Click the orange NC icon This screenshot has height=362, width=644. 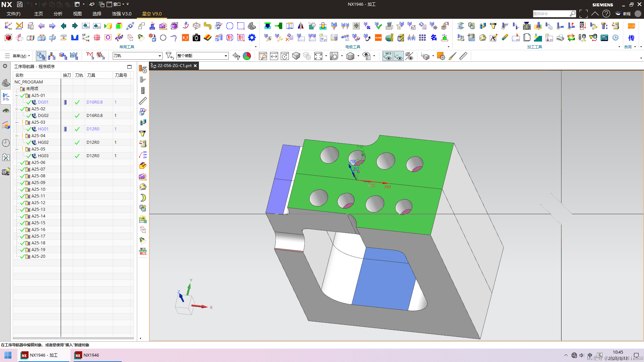(x=631, y=26)
